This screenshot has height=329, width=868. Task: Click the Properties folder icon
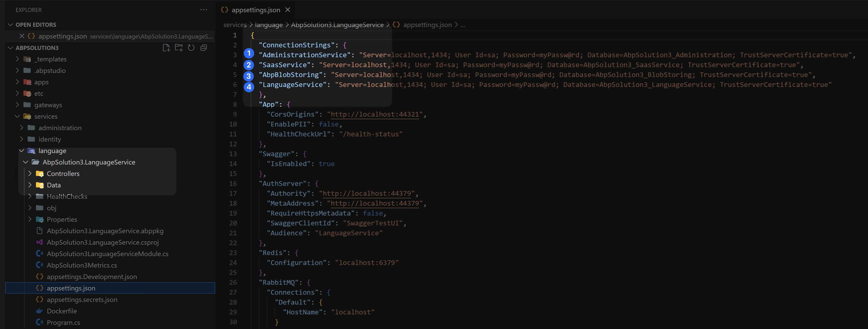[x=40, y=220]
